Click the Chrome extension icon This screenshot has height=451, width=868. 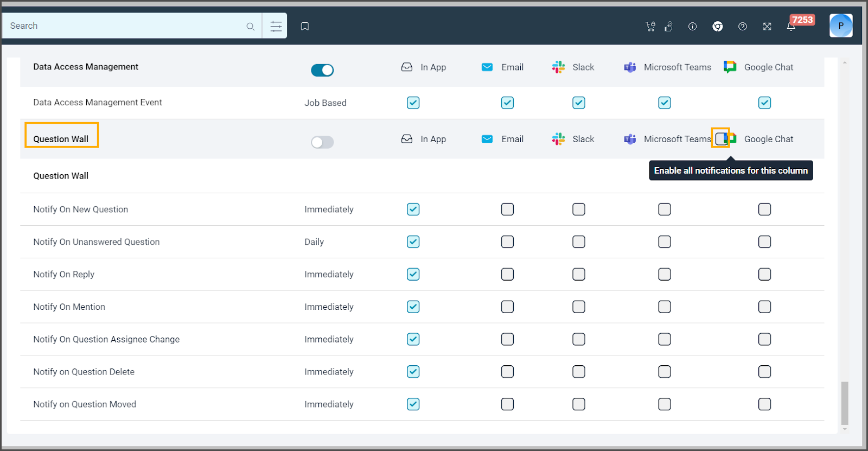(717, 27)
